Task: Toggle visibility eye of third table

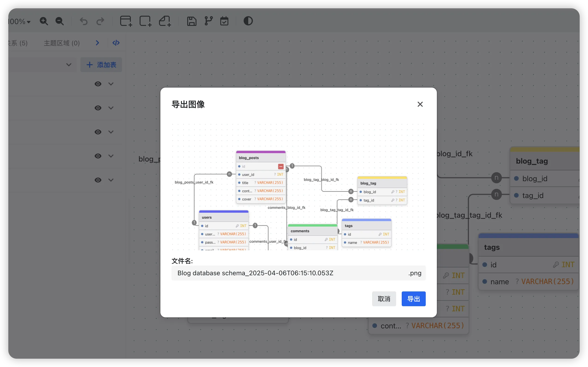Action: click(98, 132)
